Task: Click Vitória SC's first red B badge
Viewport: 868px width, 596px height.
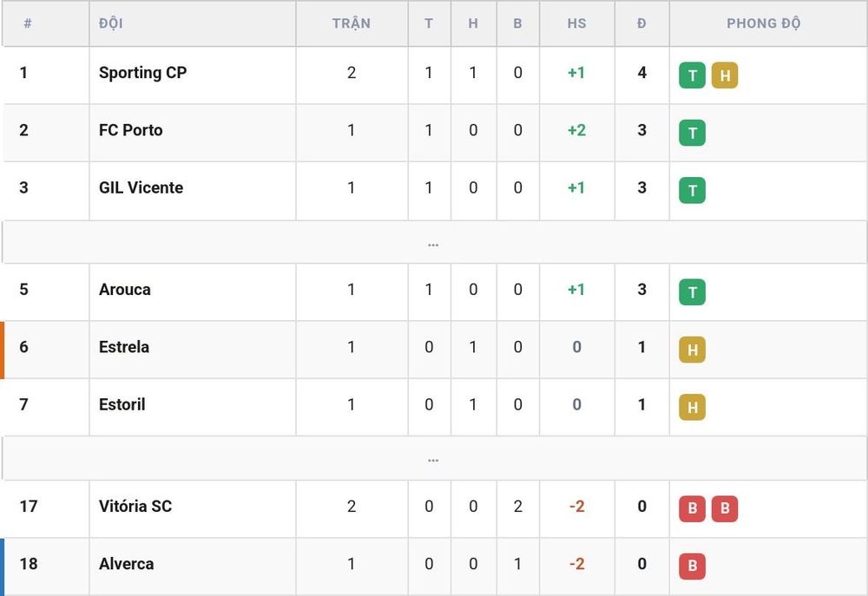Action: (x=692, y=508)
